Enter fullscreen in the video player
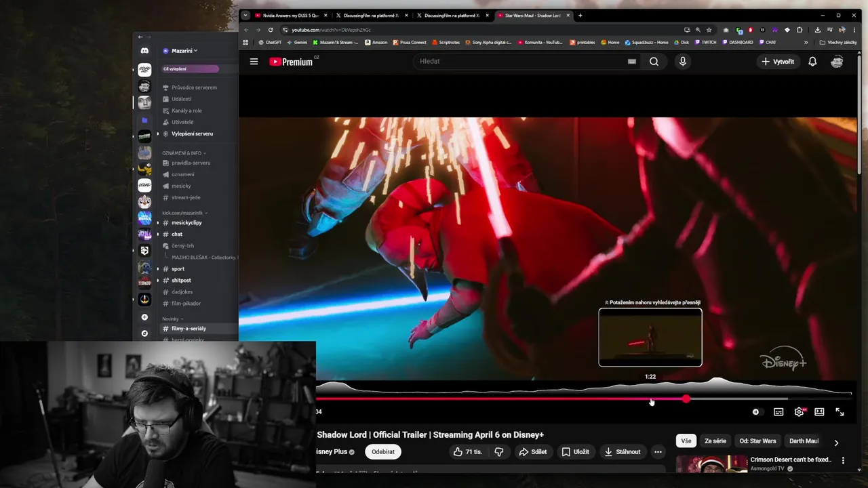The height and width of the screenshot is (488, 868). (840, 411)
